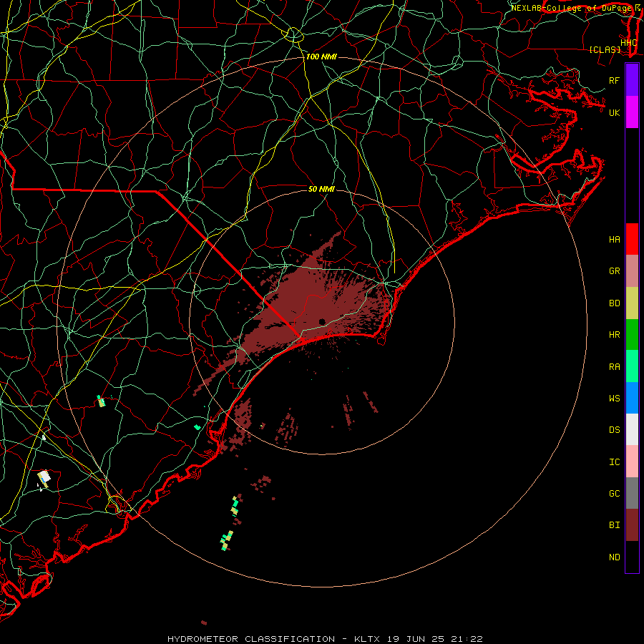The width and height of the screenshot is (644, 644).
Task: Pick the HR green legend swatch
Action: pyautogui.click(x=632, y=335)
